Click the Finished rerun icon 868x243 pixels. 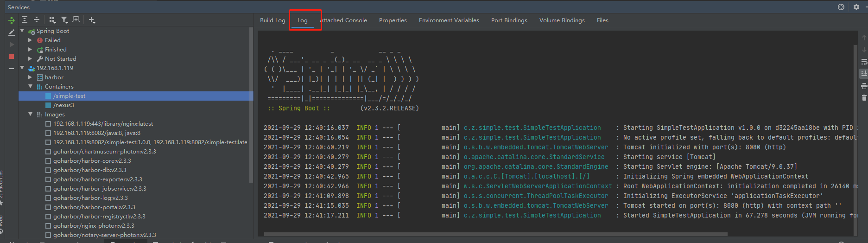click(x=40, y=50)
